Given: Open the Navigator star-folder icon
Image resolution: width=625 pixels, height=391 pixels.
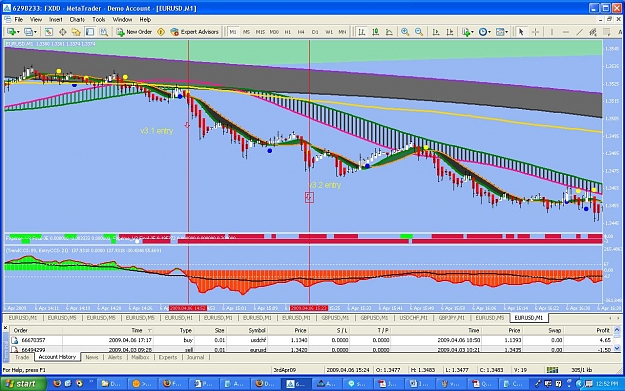Looking at the screenshot, I should click(x=76, y=32).
